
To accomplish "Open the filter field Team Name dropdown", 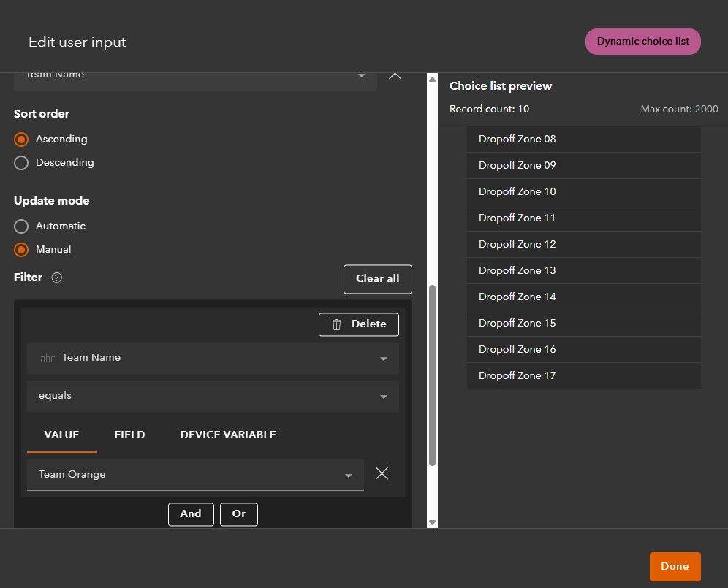I will [x=213, y=358].
